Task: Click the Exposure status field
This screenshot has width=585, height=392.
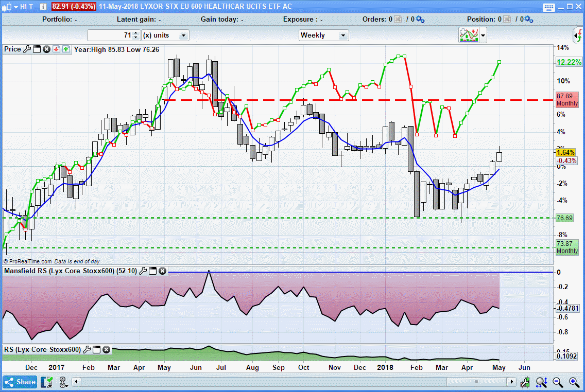Action: point(303,20)
